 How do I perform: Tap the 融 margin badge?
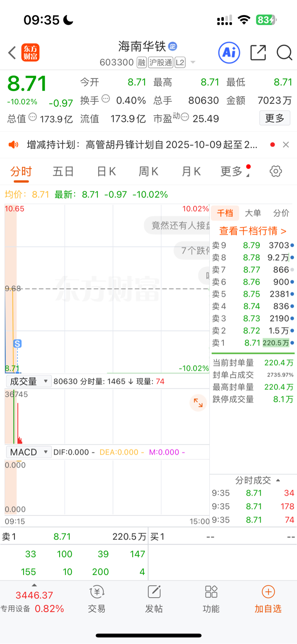point(142,62)
